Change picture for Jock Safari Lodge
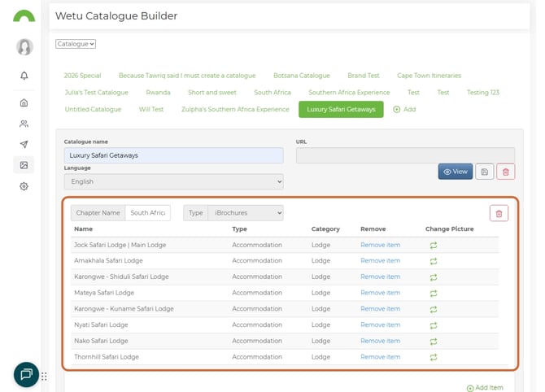Screen dimensions: 545x392 tap(434, 245)
